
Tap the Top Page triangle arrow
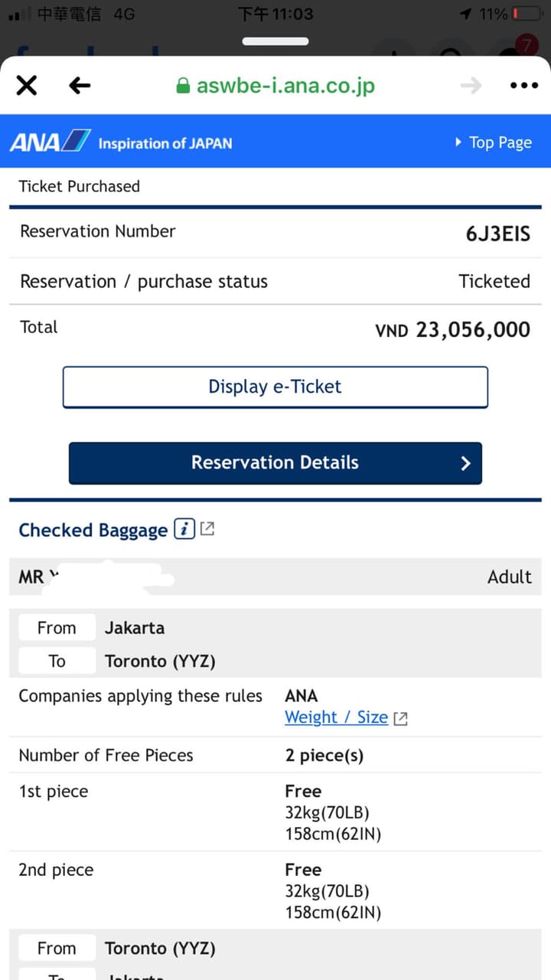(x=458, y=142)
